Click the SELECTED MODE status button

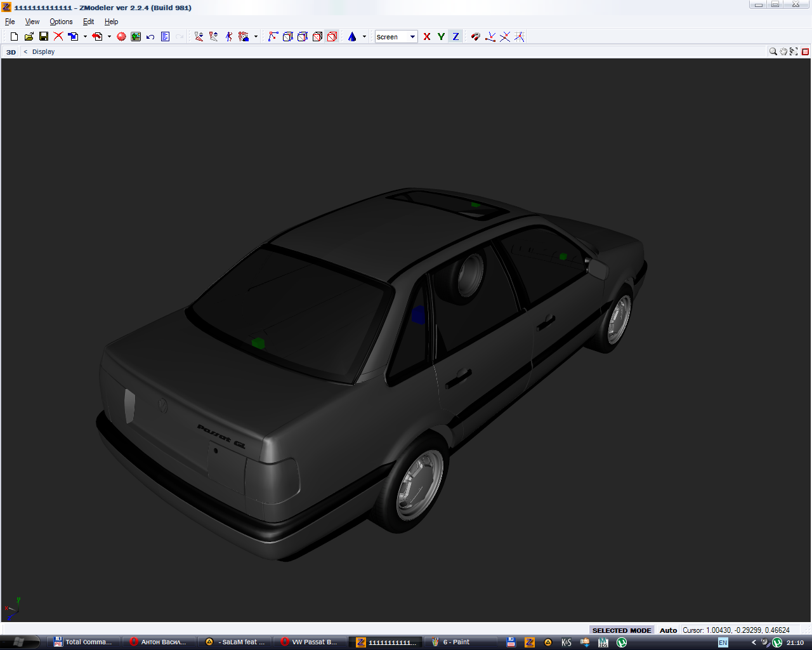point(622,630)
